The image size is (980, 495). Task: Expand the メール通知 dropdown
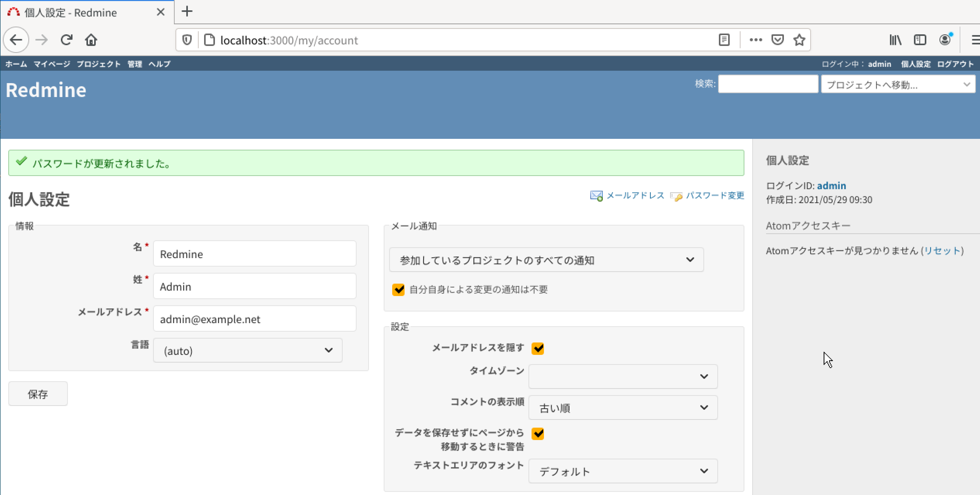point(546,260)
